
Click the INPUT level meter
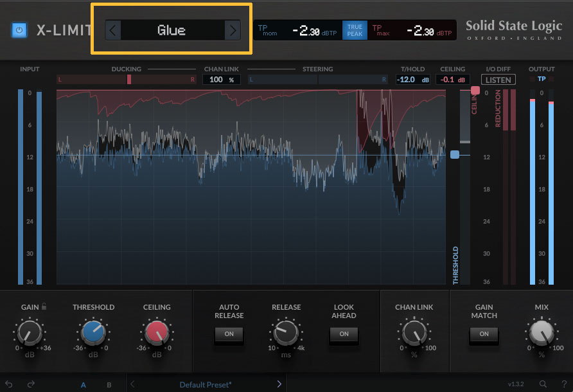30,187
